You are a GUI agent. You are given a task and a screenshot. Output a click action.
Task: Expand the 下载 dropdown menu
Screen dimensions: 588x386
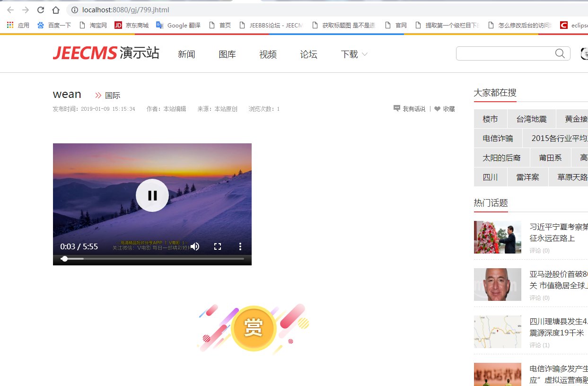[354, 54]
